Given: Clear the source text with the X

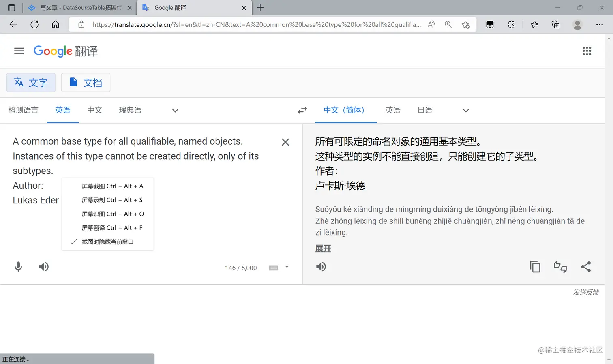Looking at the screenshot, I should (x=285, y=142).
